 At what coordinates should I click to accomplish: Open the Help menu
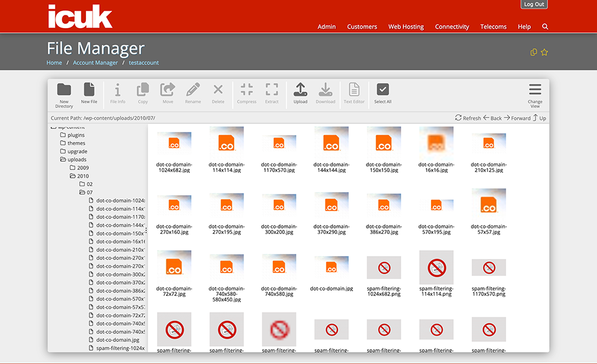(x=524, y=27)
